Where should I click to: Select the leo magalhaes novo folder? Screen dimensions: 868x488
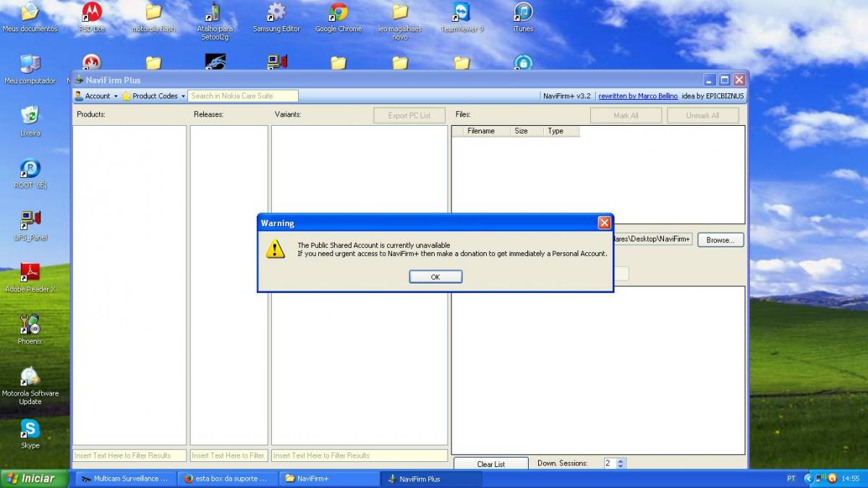click(400, 21)
